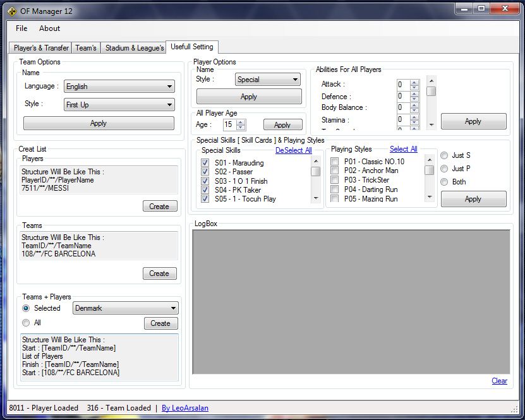
Task: Click Create button for Players list
Action: [159, 207]
